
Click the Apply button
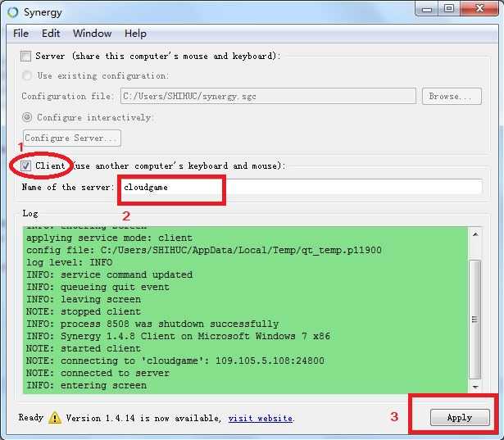coord(460,418)
